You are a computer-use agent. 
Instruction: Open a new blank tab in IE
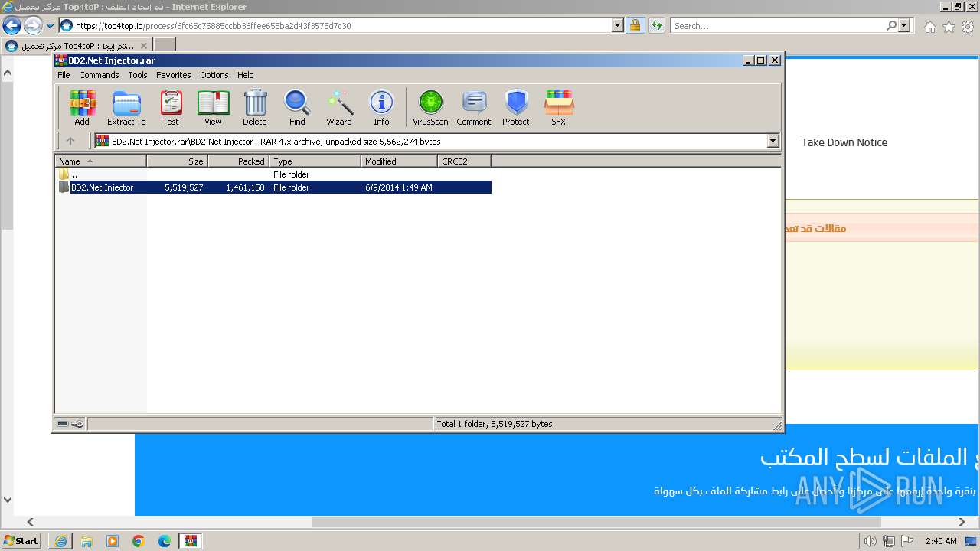click(165, 46)
